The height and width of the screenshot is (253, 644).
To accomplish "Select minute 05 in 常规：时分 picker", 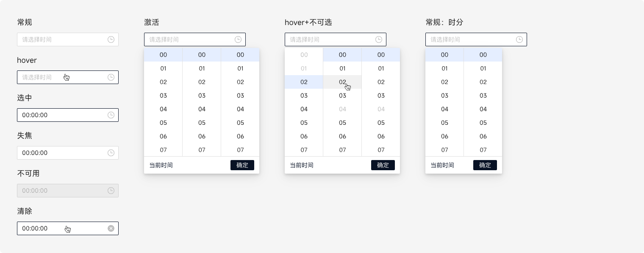I will (x=483, y=123).
